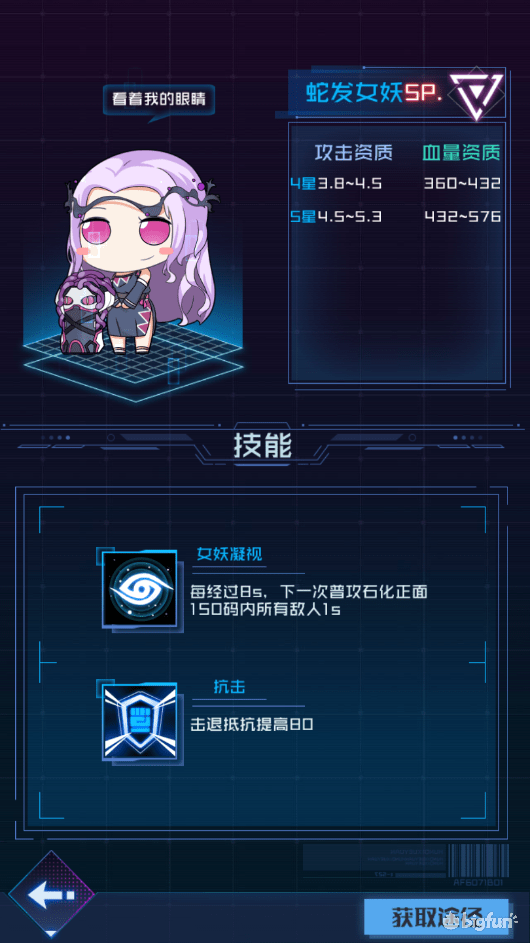Click the 获取途径 button
The height and width of the screenshot is (943, 530).
pyautogui.click(x=436, y=917)
